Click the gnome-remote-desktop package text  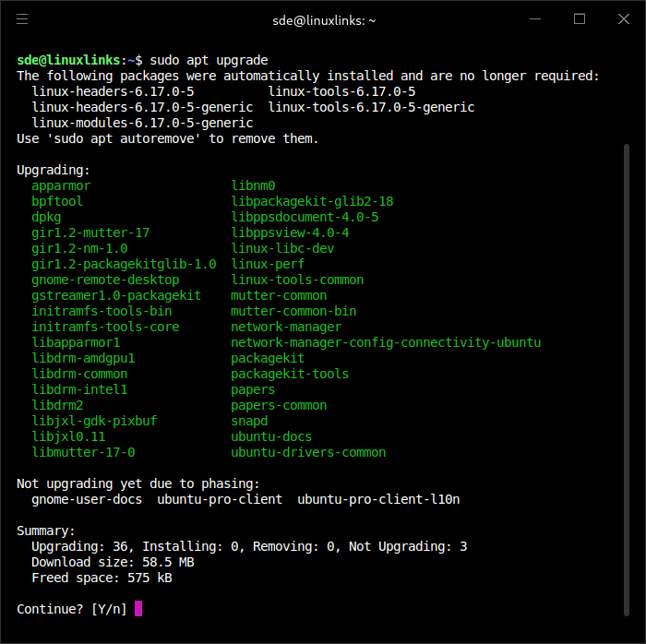point(105,280)
